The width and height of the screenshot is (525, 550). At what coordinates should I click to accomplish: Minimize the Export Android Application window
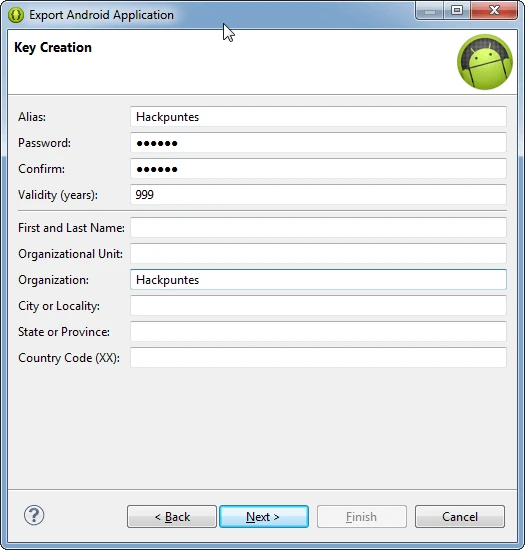tap(430, 11)
